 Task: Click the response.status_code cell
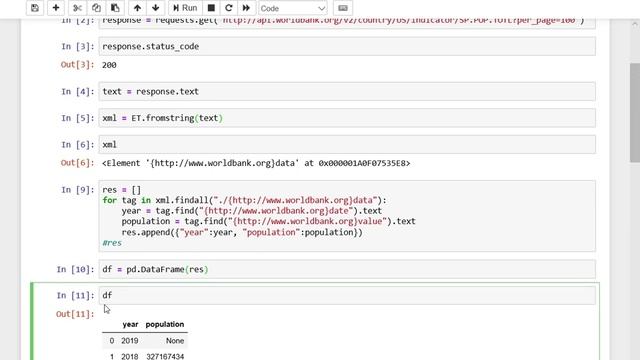click(x=347, y=47)
